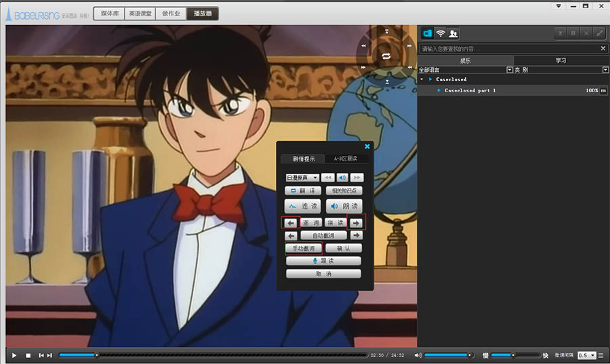Click the 100% progress text
The width and height of the screenshot is (610, 364).
[592, 91]
